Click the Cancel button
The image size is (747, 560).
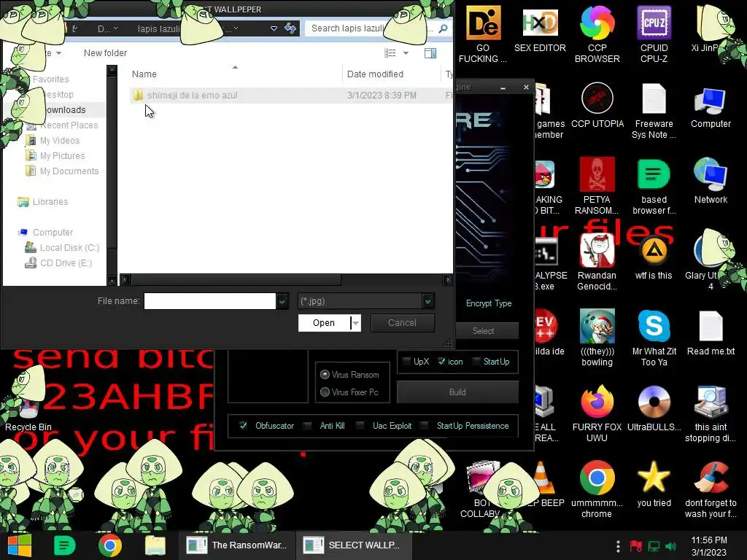402,323
